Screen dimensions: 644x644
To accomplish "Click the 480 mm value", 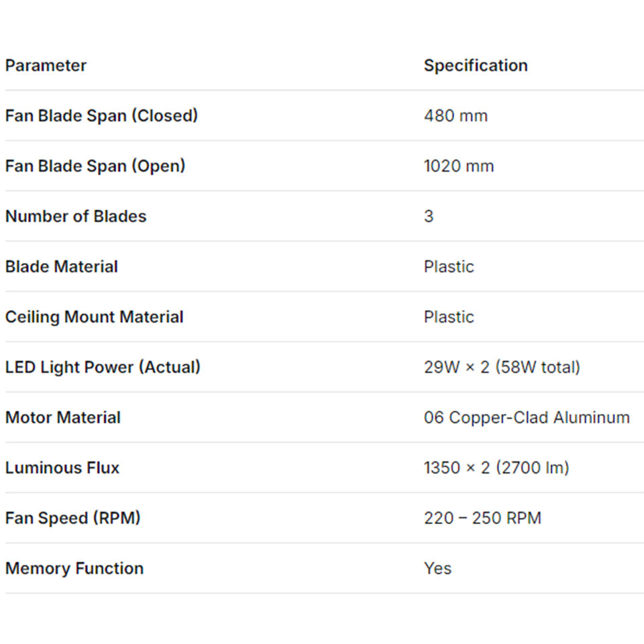I will [455, 116].
